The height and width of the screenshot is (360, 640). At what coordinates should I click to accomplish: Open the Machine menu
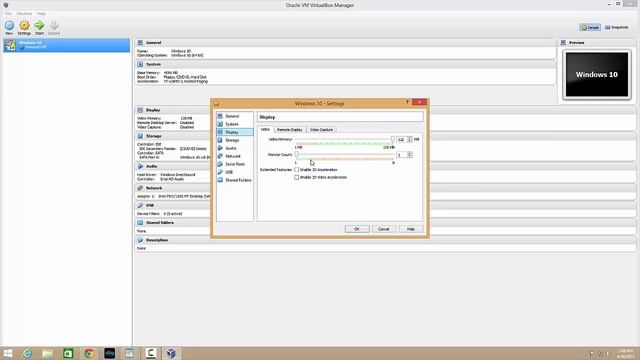[x=24, y=13]
